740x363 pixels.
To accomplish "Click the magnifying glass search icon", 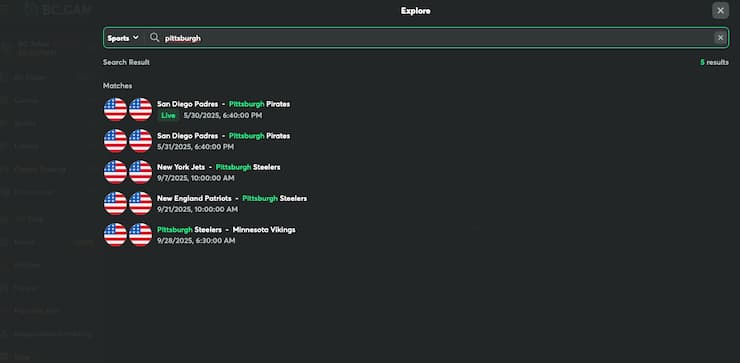I will [x=154, y=38].
